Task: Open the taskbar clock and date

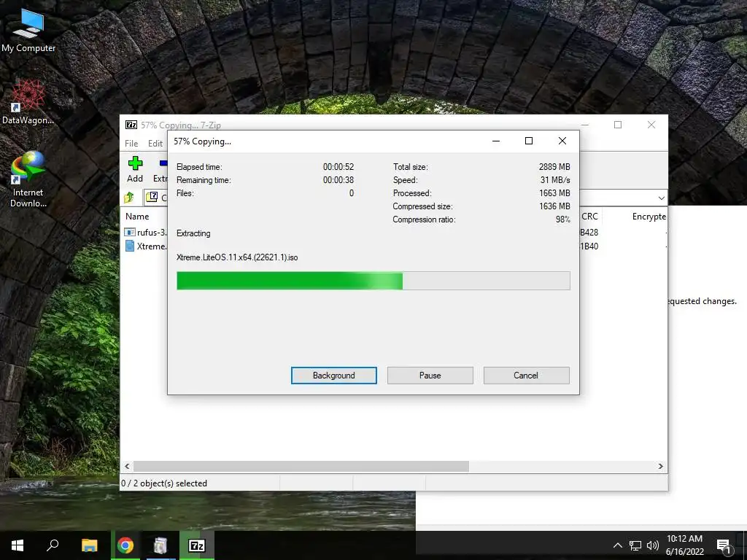Action: click(x=684, y=545)
